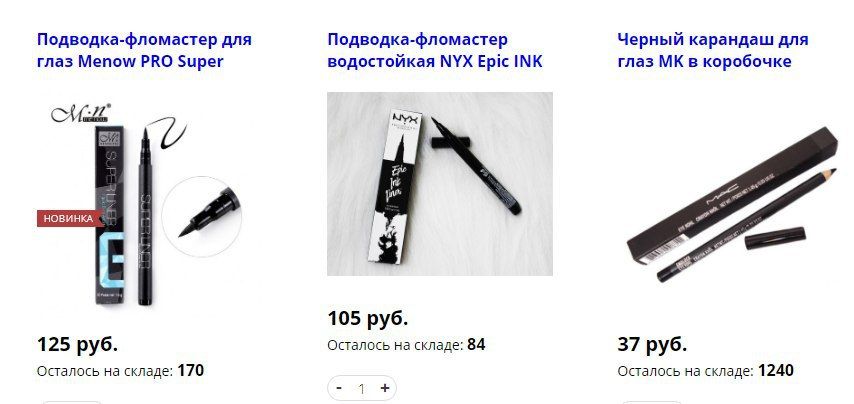Click the MAC pencil cap in image

[x=775, y=238]
